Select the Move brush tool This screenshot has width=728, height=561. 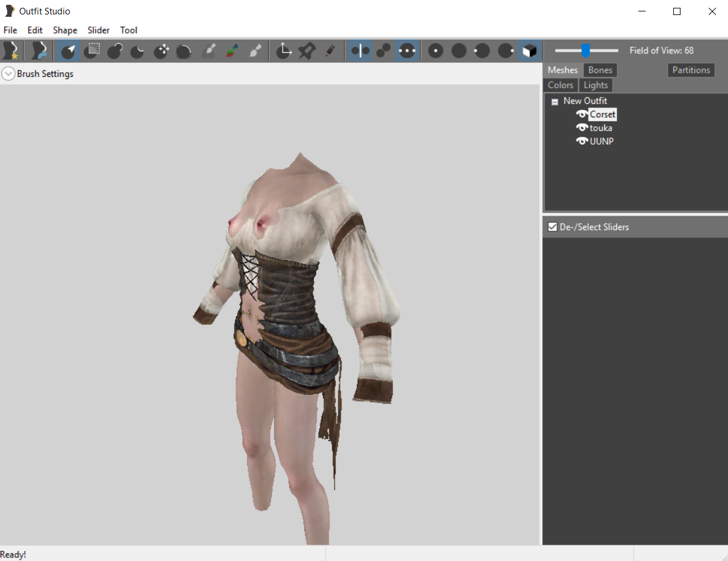(161, 51)
